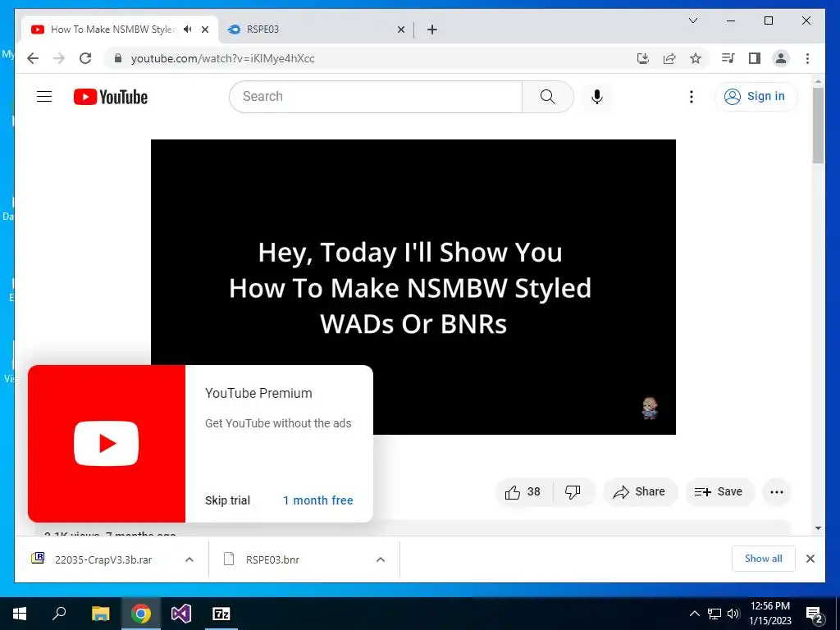Open more actions ellipsis beside Save

[x=776, y=492]
